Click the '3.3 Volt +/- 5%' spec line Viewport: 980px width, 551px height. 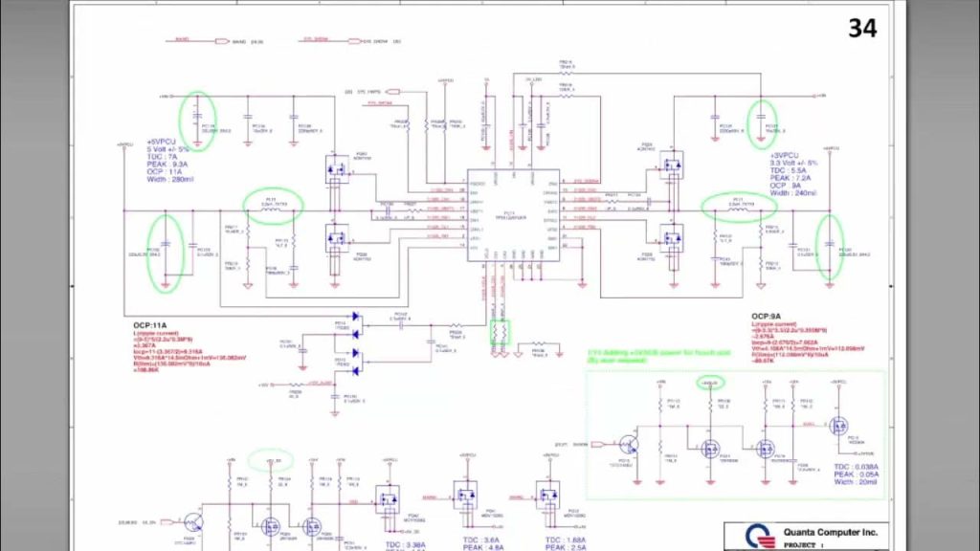coord(793,163)
